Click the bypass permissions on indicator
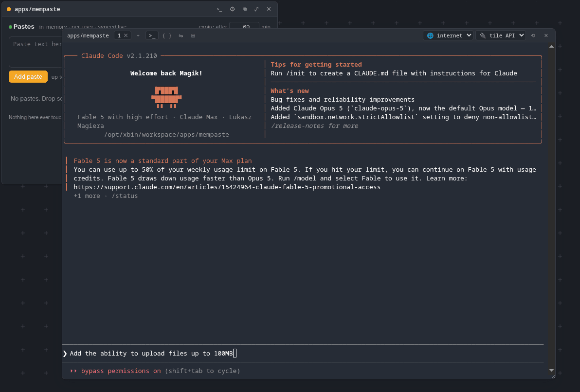Screen dimensions: 580x392 121,371
